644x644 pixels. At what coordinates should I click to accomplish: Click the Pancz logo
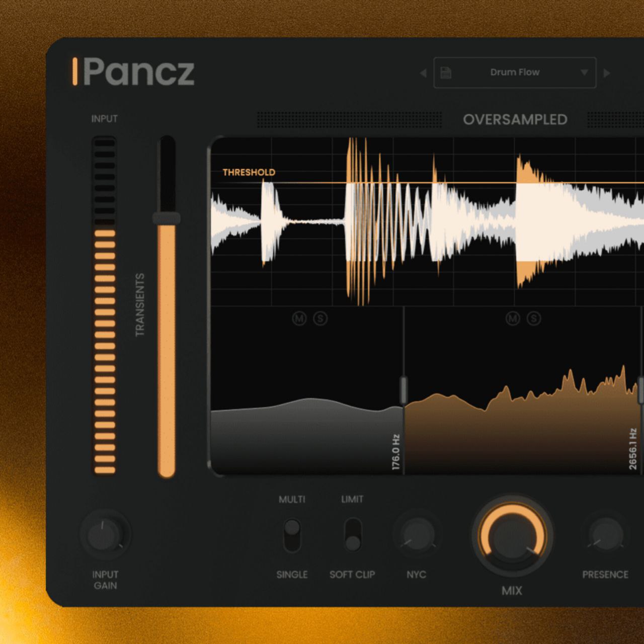tap(133, 72)
